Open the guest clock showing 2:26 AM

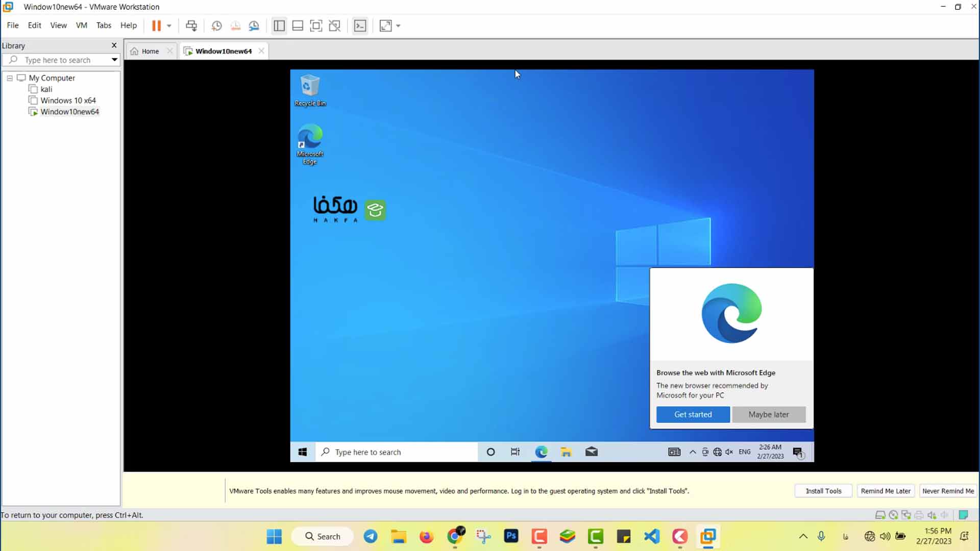(x=770, y=452)
